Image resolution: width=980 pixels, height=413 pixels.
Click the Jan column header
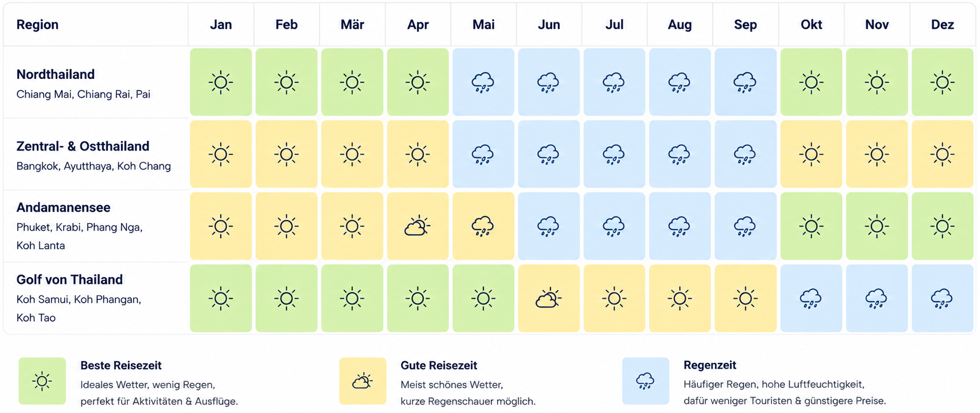point(221,24)
